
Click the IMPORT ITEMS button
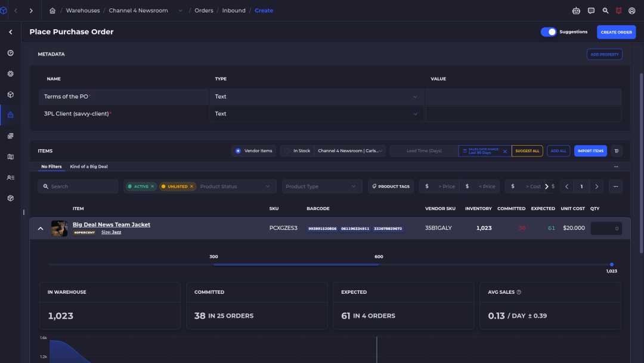coord(590,151)
